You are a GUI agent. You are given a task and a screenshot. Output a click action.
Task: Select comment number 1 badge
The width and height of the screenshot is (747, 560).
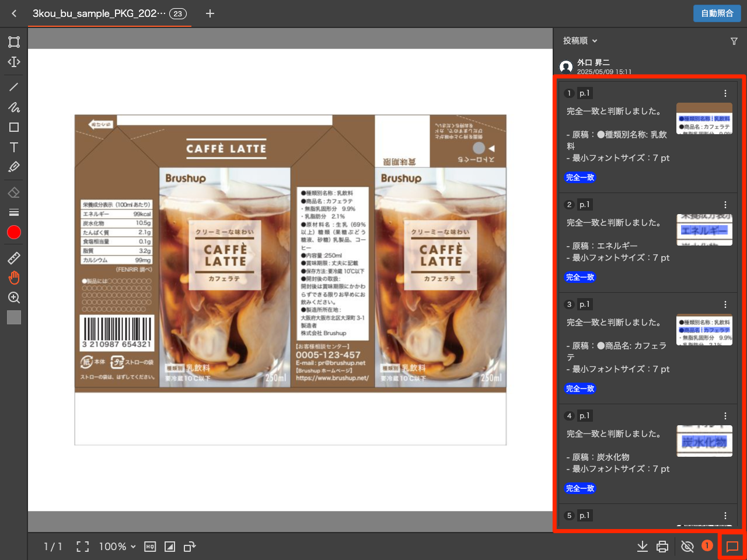pos(570,93)
